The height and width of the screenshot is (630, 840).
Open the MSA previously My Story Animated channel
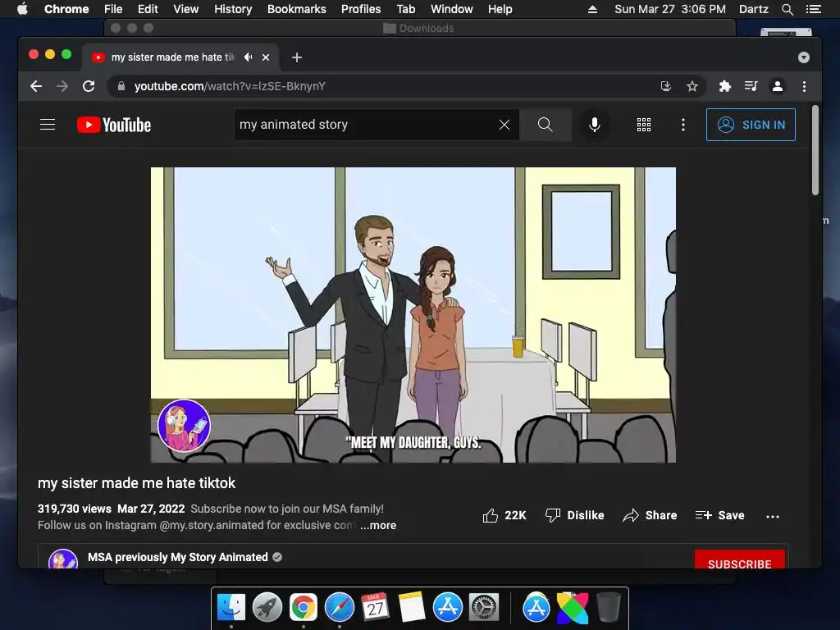click(178, 557)
